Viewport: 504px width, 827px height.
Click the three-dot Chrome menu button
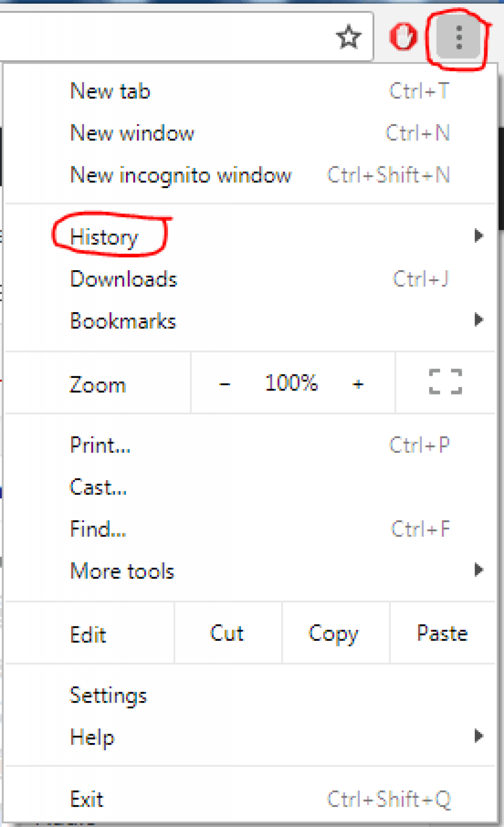click(459, 38)
